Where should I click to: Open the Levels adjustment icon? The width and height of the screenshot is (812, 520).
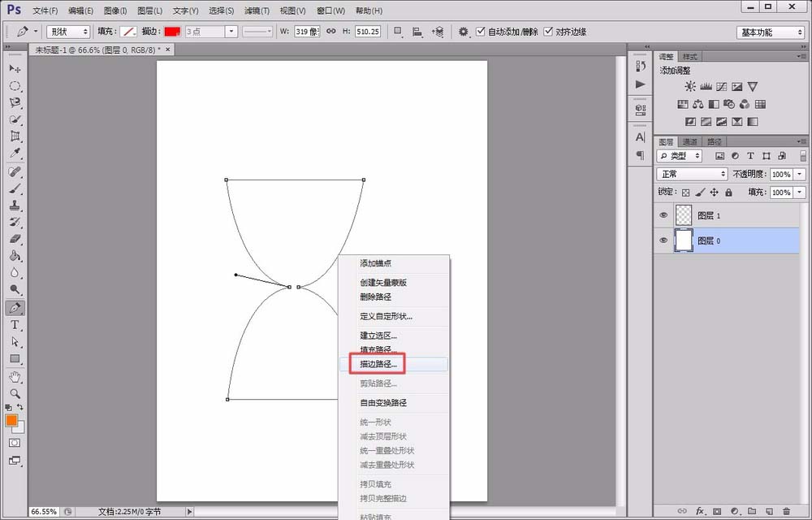(x=706, y=86)
